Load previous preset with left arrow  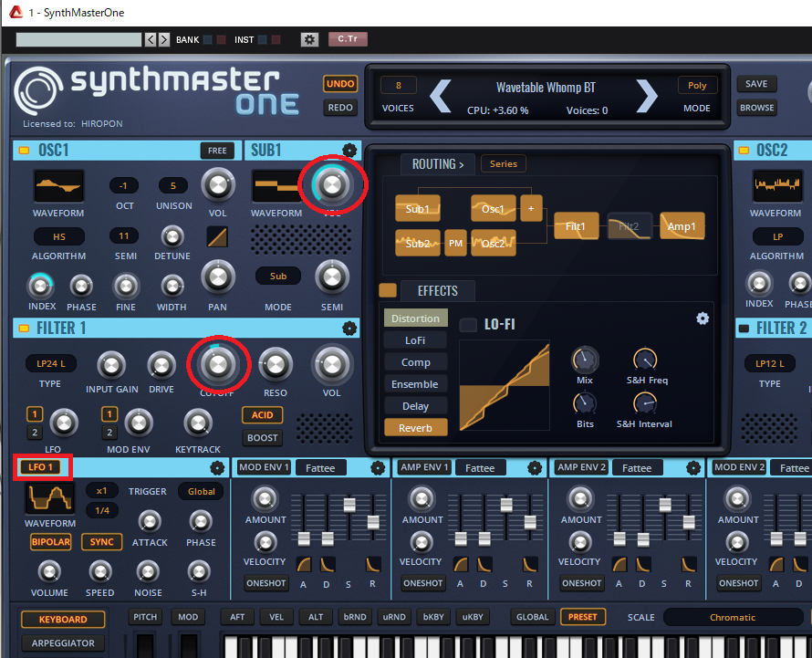(x=441, y=96)
